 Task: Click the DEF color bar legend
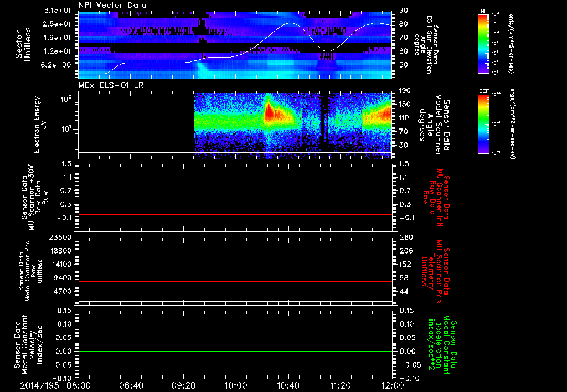[x=484, y=124]
